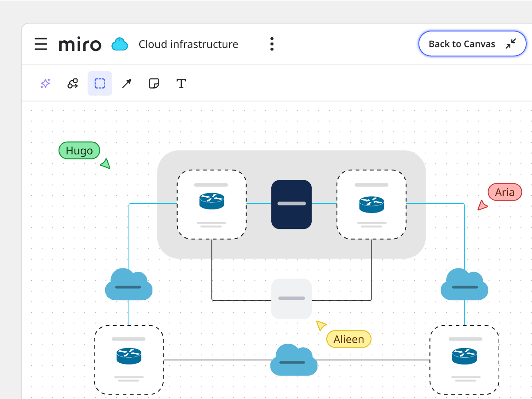Click the Back to Canvas button
The image size is (532, 399).
pos(472,44)
